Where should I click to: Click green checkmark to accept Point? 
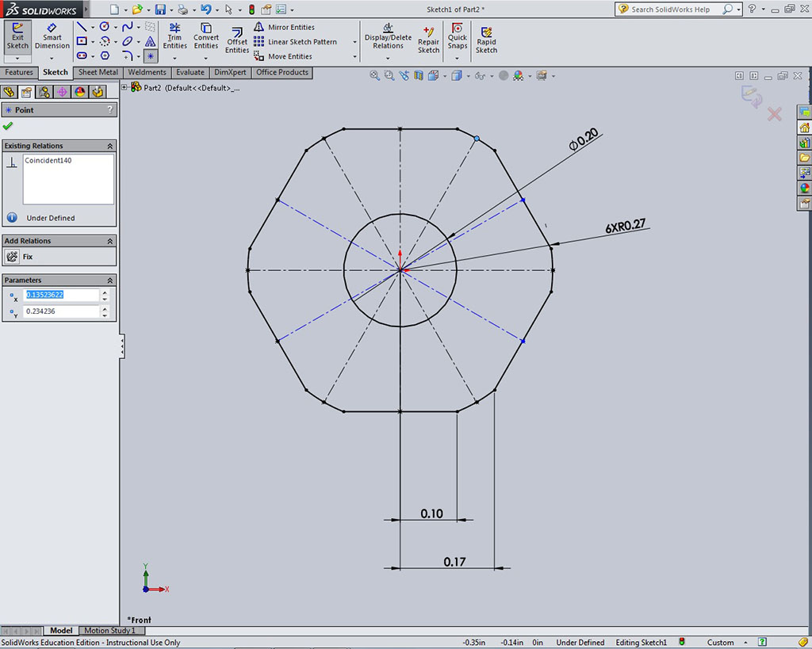8,126
